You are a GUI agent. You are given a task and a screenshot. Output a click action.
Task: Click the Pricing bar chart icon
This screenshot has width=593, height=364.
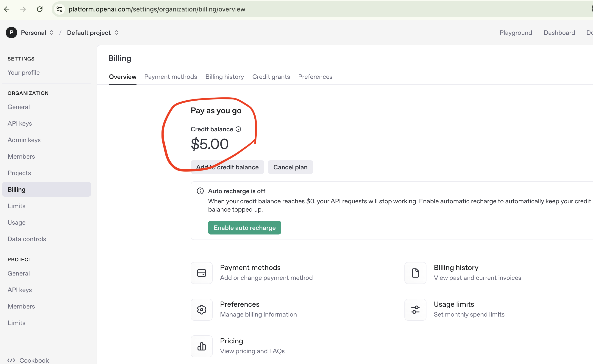201,346
